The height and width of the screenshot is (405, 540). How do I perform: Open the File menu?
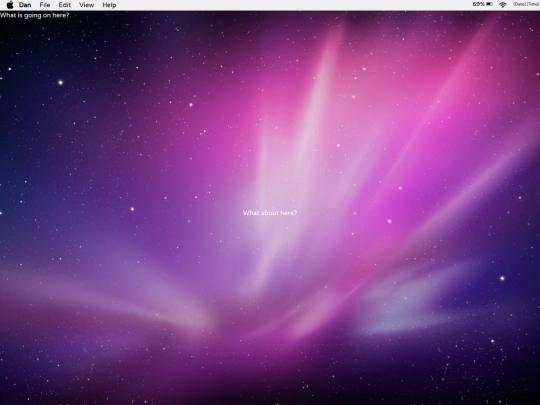tap(45, 5)
